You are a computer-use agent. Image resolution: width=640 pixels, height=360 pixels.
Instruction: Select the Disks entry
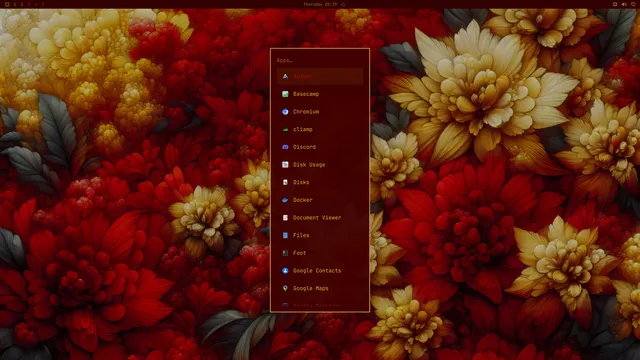tap(320, 182)
